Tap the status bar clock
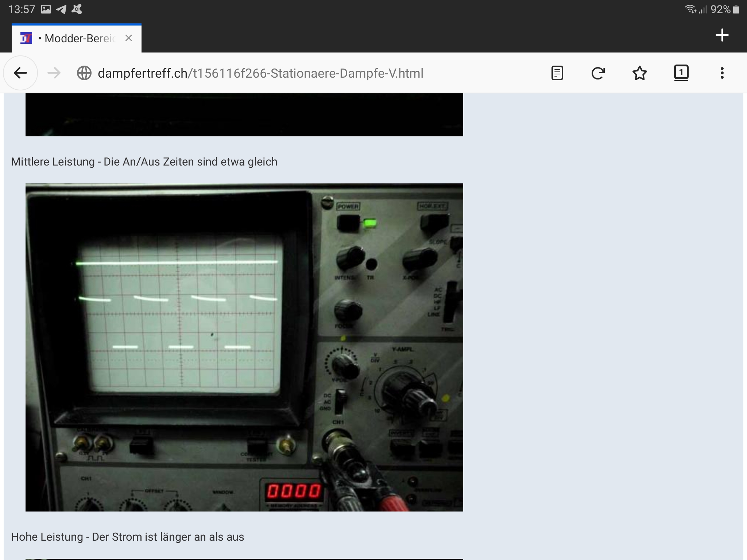The width and height of the screenshot is (747, 560). click(x=22, y=9)
